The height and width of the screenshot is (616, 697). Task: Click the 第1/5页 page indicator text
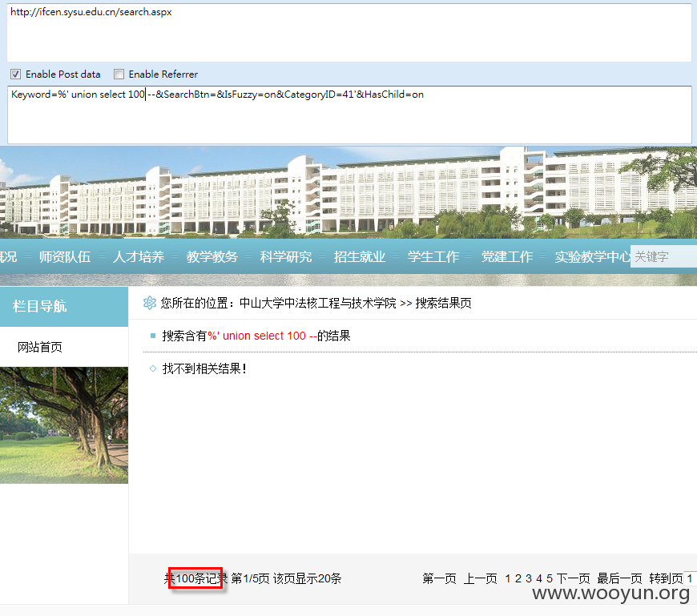click(250, 578)
